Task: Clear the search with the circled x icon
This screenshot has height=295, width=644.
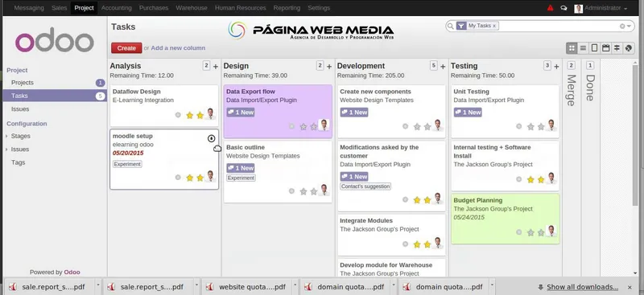Action: point(622,26)
